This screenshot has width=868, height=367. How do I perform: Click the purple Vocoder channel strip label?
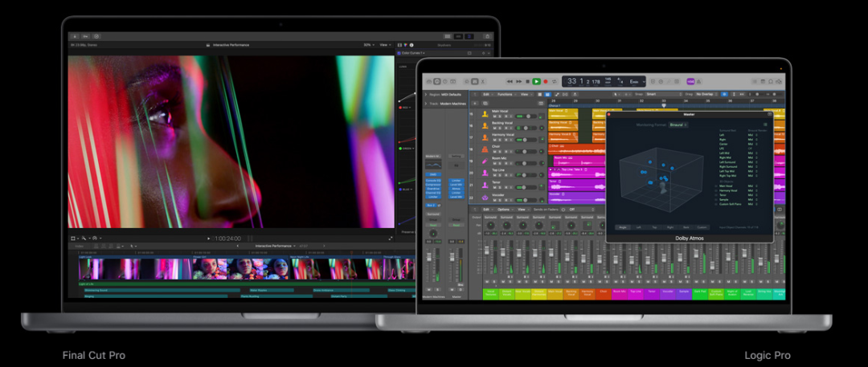(x=668, y=293)
